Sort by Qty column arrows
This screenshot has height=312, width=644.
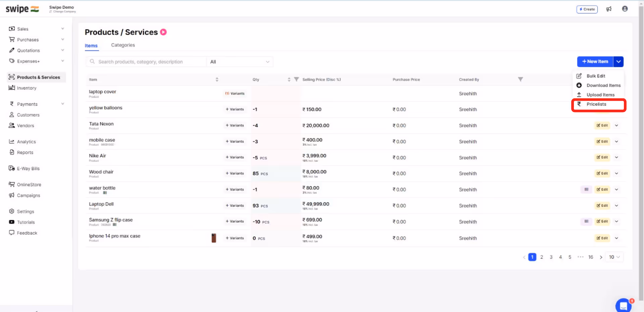point(289,80)
